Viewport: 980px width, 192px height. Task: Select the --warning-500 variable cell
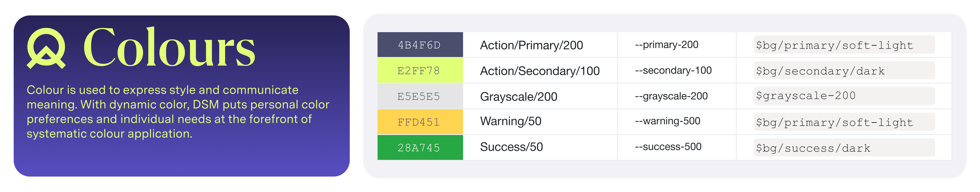pyautogui.click(x=667, y=121)
